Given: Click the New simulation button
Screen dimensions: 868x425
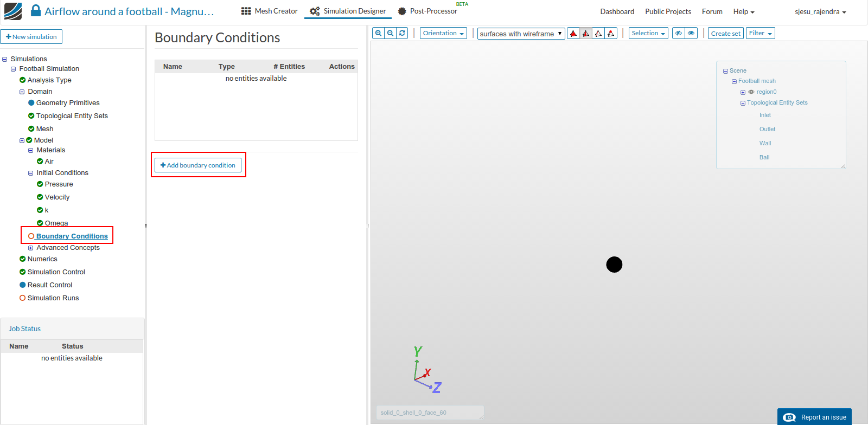Looking at the screenshot, I should pos(31,36).
